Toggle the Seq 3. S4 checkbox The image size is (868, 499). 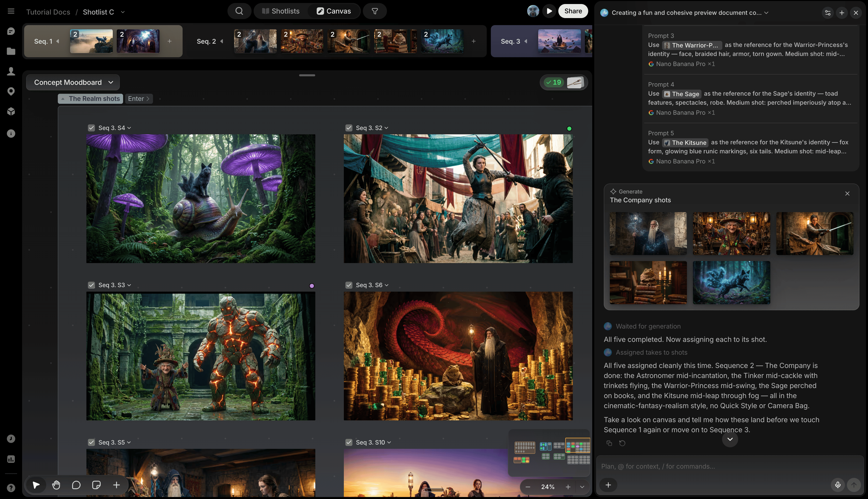click(x=91, y=128)
